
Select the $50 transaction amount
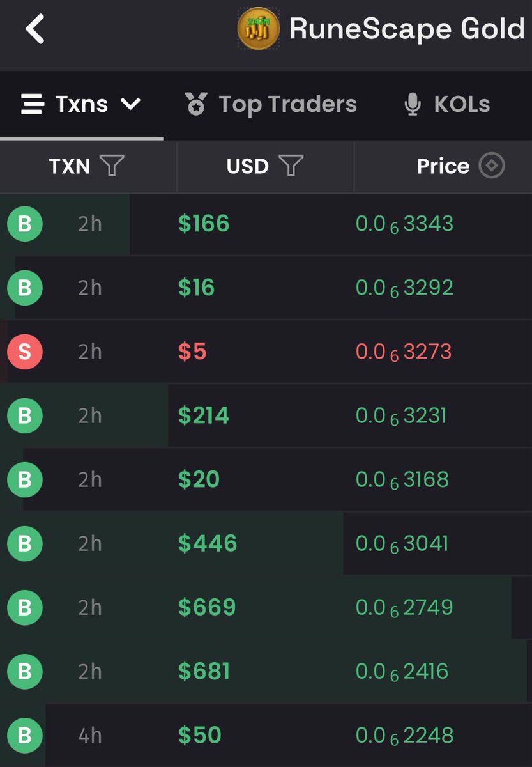click(x=199, y=735)
